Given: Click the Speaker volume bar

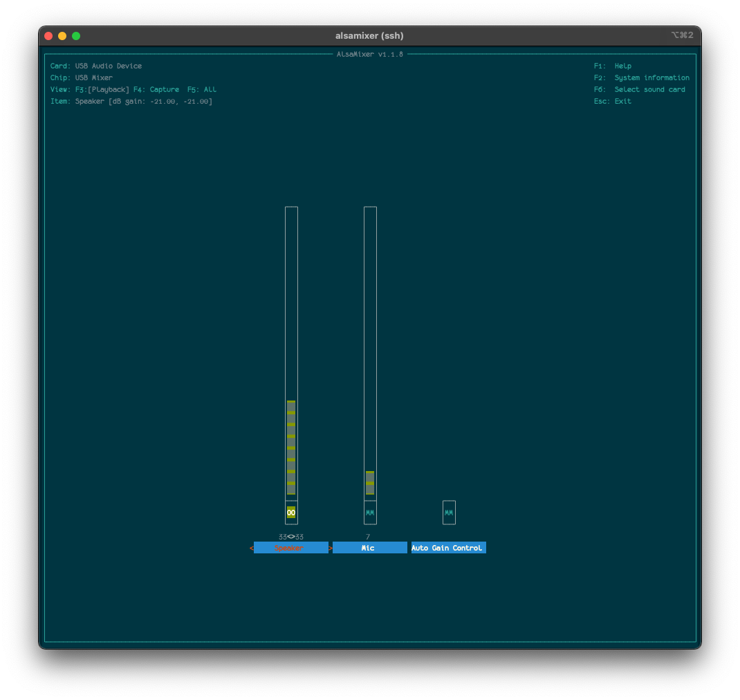Looking at the screenshot, I should (x=291, y=353).
